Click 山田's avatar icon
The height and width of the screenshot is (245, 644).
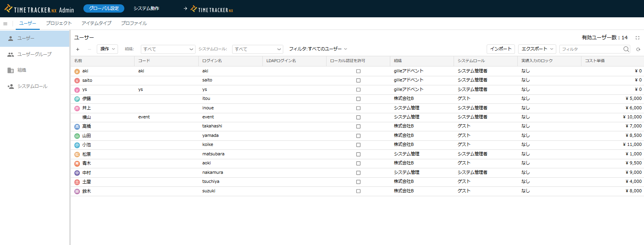pyautogui.click(x=77, y=136)
